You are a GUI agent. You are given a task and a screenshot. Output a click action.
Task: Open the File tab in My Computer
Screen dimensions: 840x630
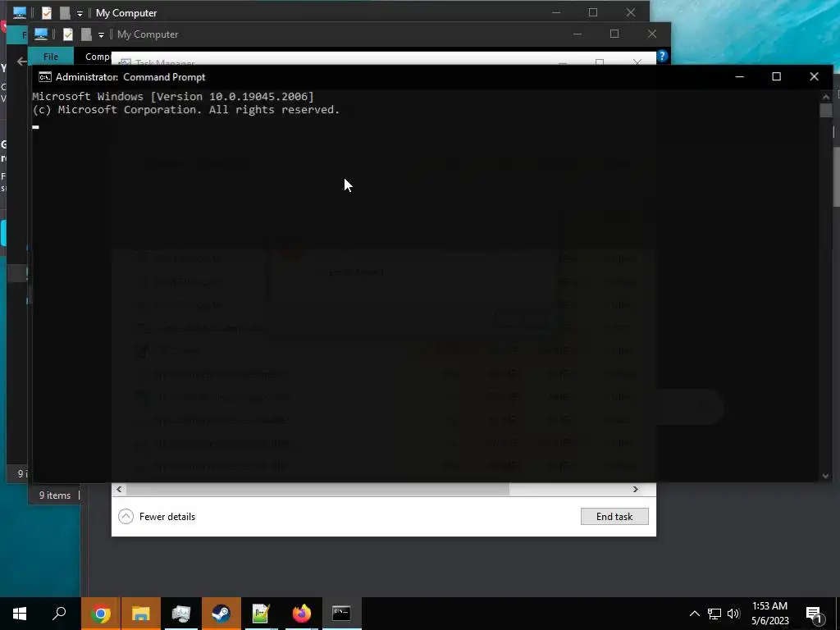point(51,57)
